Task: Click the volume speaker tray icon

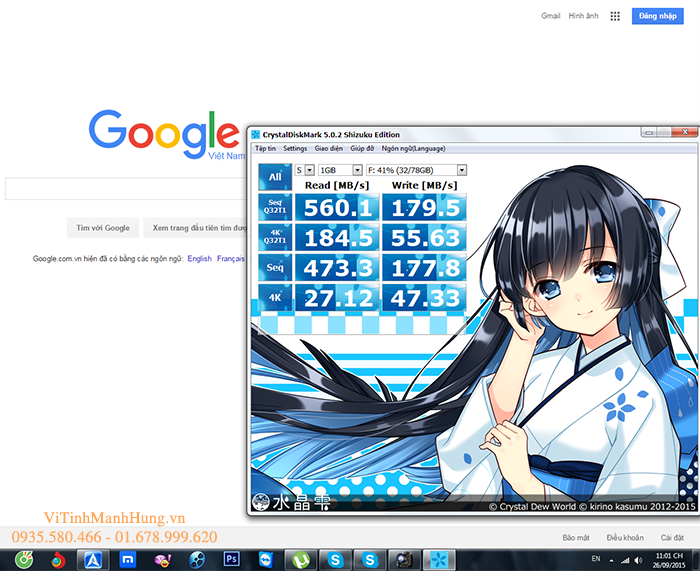Action: (638, 560)
